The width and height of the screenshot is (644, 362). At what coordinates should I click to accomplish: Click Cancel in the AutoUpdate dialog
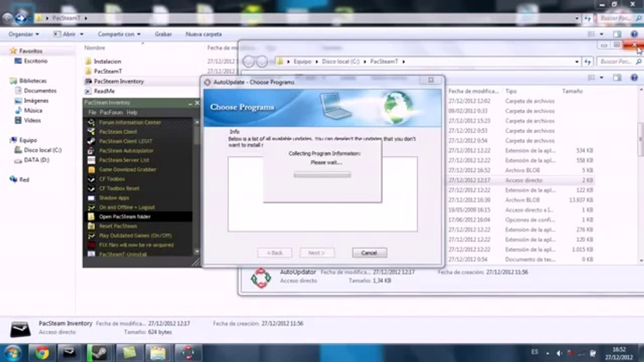point(369,252)
